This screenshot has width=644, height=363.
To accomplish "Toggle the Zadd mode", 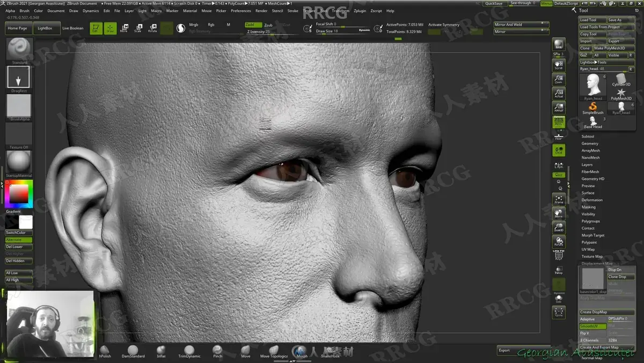I will click(253, 25).
